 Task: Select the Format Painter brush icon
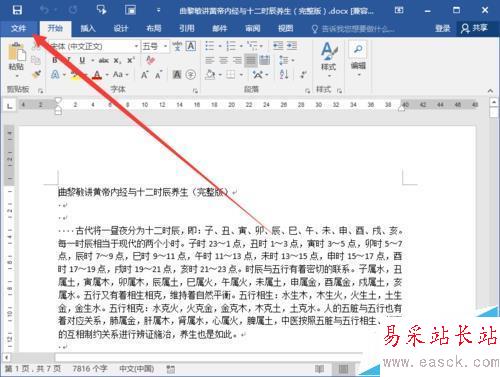pos(36,74)
